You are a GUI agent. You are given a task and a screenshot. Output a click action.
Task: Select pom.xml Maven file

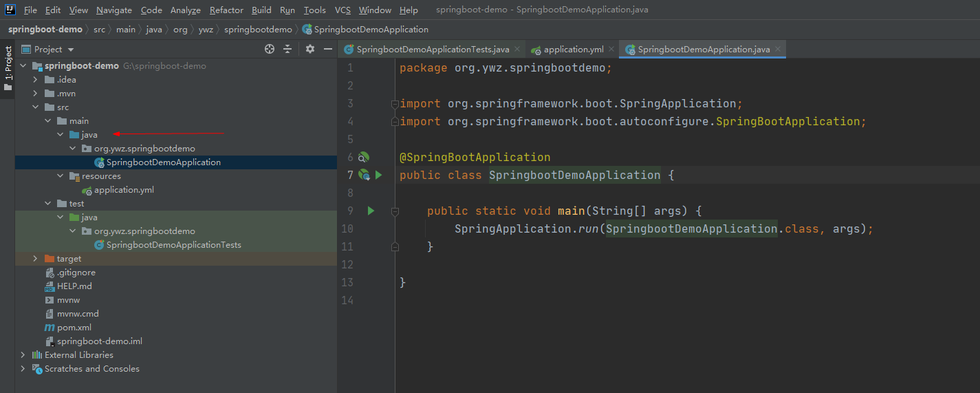(x=74, y=328)
